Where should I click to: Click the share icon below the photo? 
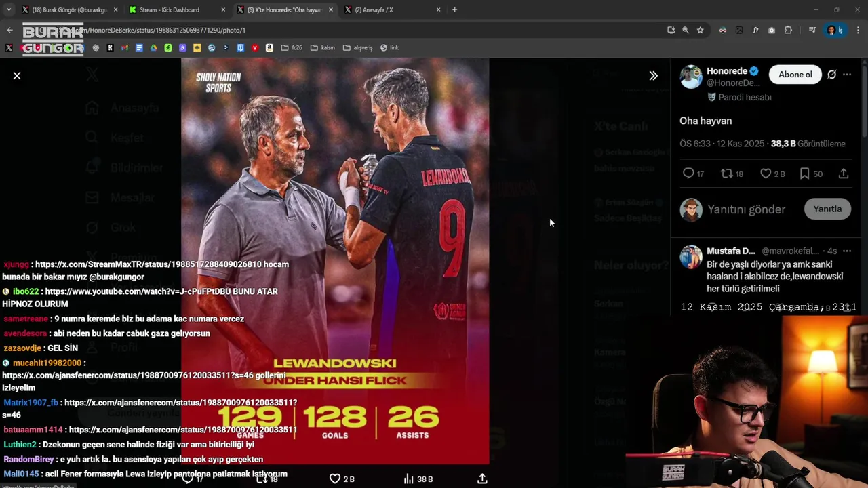pyautogui.click(x=482, y=479)
